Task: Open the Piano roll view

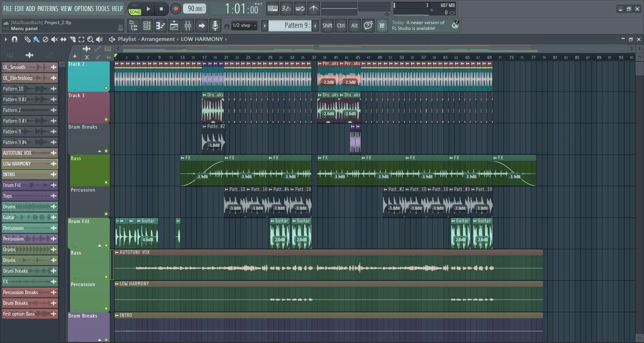Action: pyautogui.click(x=160, y=26)
